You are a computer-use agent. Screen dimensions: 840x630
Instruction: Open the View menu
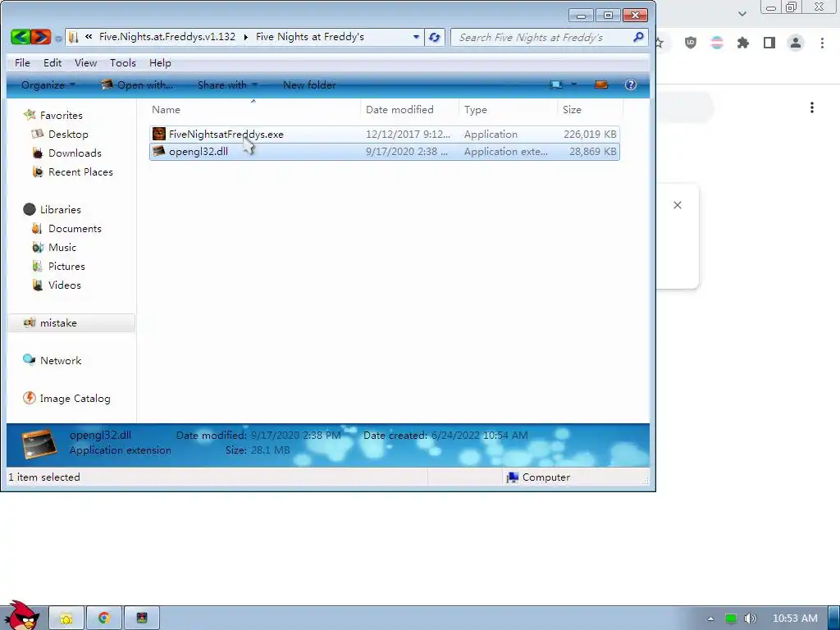(x=85, y=62)
